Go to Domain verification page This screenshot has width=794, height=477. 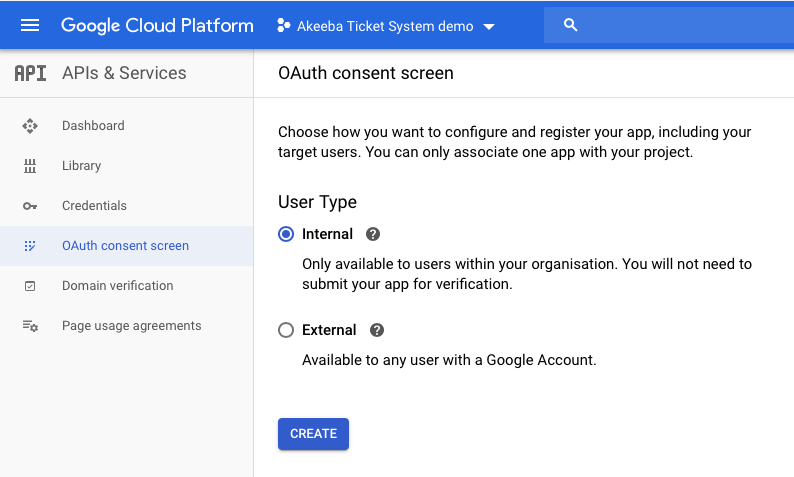click(x=117, y=286)
